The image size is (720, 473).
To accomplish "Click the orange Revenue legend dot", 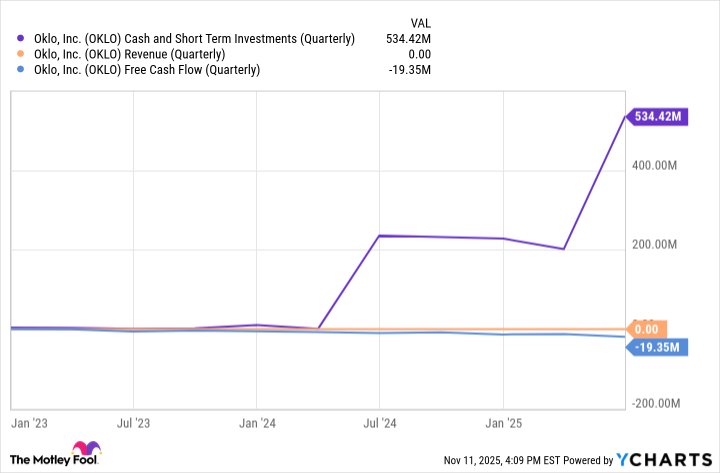I will pyautogui.click(x=20, y=54).
